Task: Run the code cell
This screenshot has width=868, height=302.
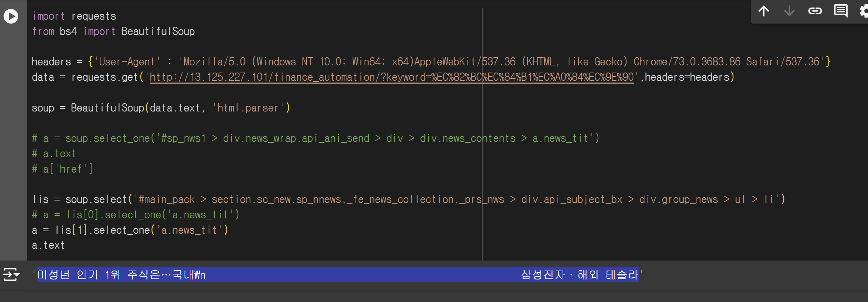Action: point(11,16)
